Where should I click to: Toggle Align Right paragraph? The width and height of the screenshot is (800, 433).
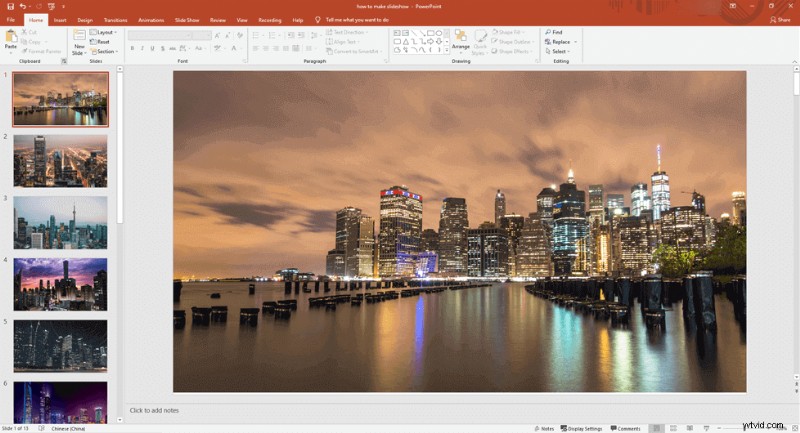point(276,48)
